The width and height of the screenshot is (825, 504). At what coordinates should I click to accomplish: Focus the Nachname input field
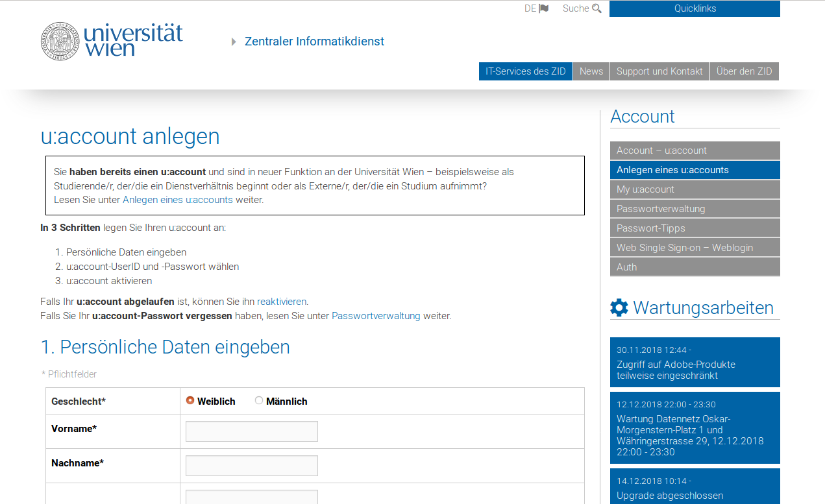click(x=252, y=466)
